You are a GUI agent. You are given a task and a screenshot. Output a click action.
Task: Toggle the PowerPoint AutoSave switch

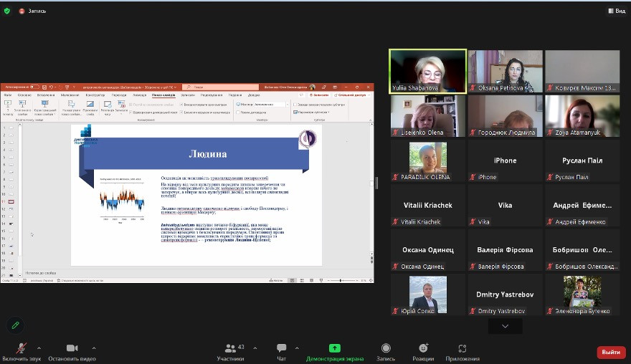pos(34,87)
